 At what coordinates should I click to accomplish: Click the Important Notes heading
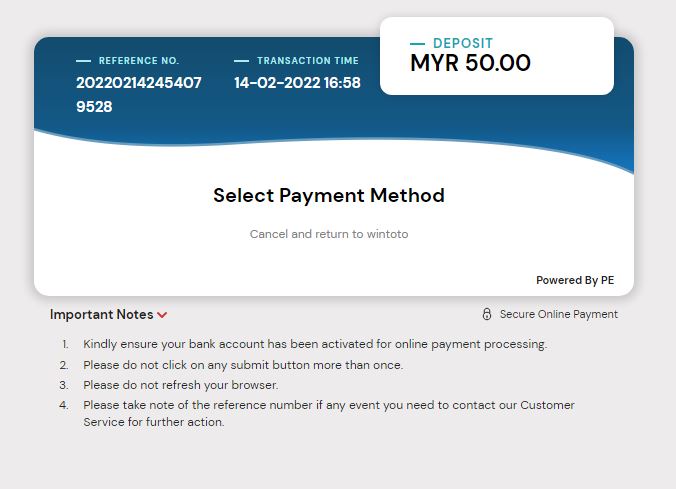pyautogui.click(x=101, y=314)
